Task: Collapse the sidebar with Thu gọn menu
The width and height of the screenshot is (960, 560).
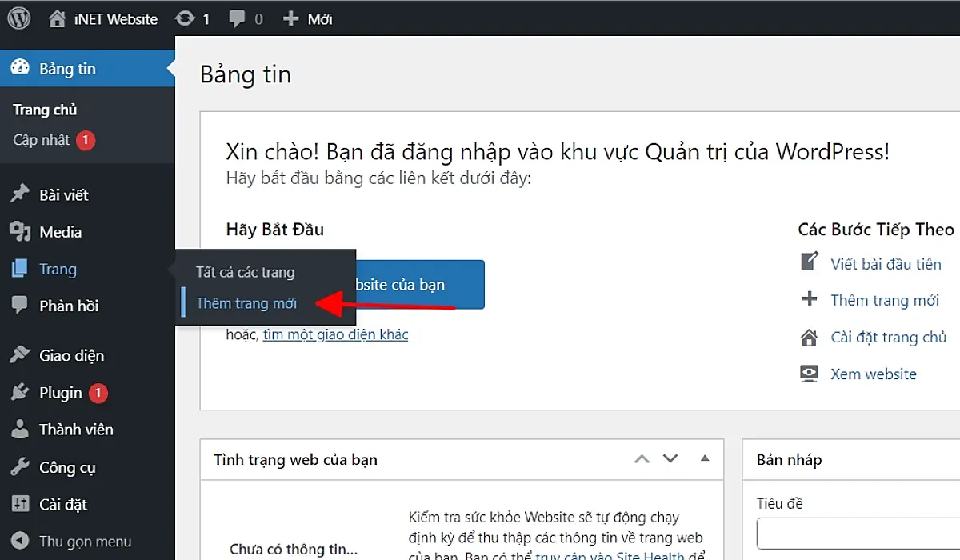Action: point(72,541)
